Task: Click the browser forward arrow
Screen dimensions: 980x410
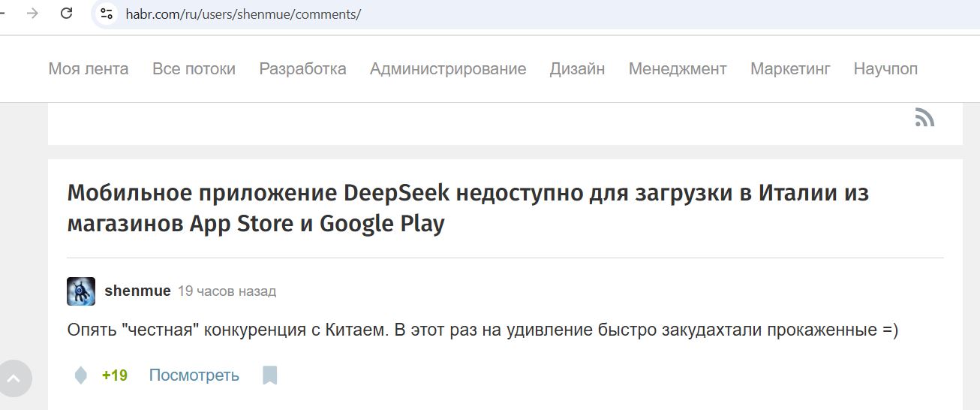Action: click(32, 13)
